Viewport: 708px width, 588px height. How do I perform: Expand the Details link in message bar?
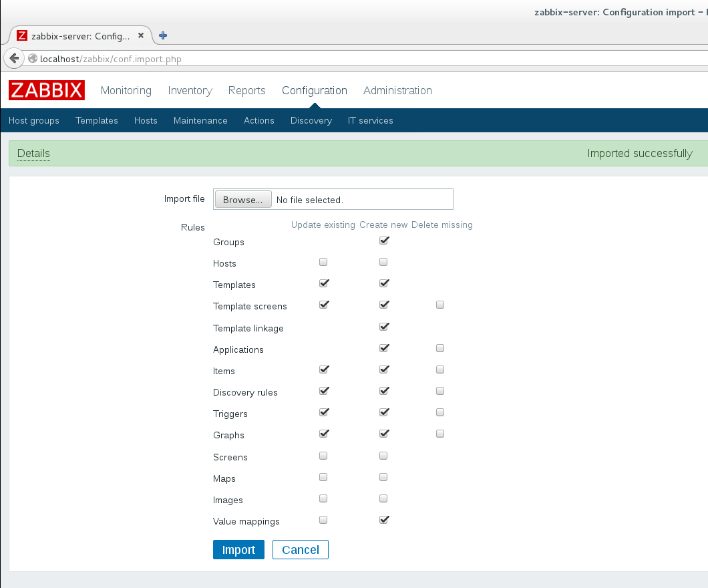point(33,154)
